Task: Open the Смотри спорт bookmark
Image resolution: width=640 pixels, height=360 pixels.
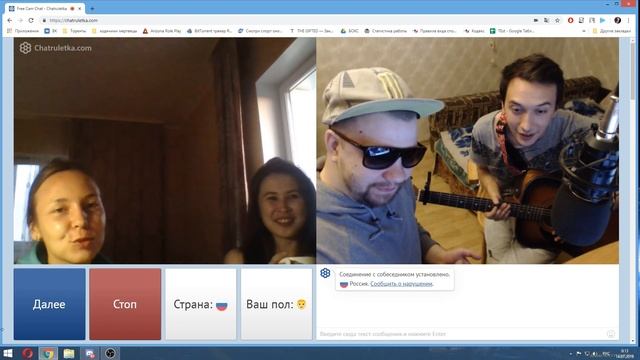Action: [x=260, y=31]
